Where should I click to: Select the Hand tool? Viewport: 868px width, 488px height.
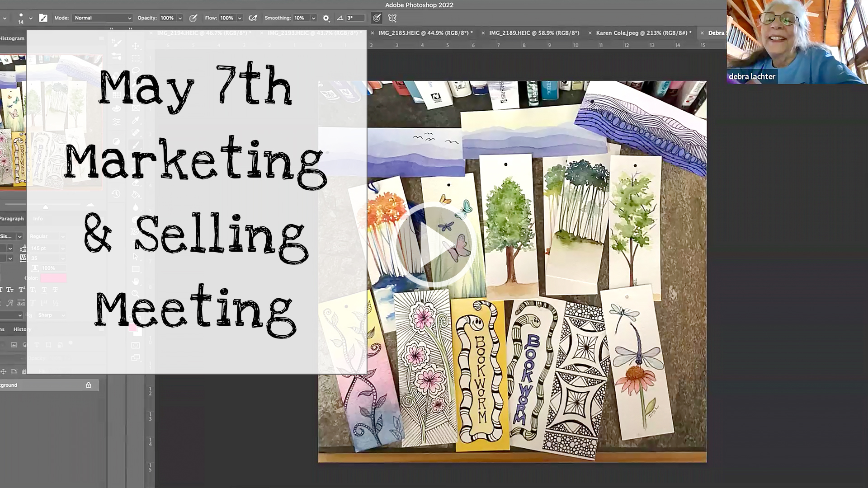(x=135, y=281)
